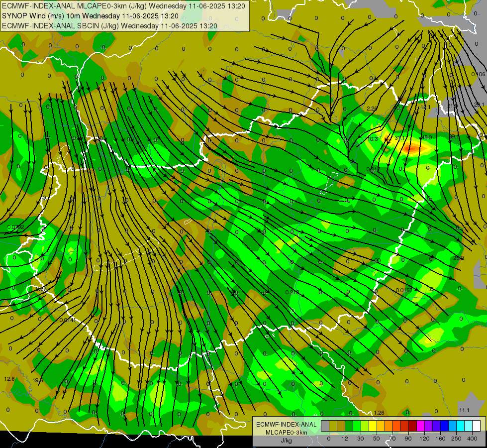
Task: Pick the dark red legend swatch
Action: tap(413, 426)
